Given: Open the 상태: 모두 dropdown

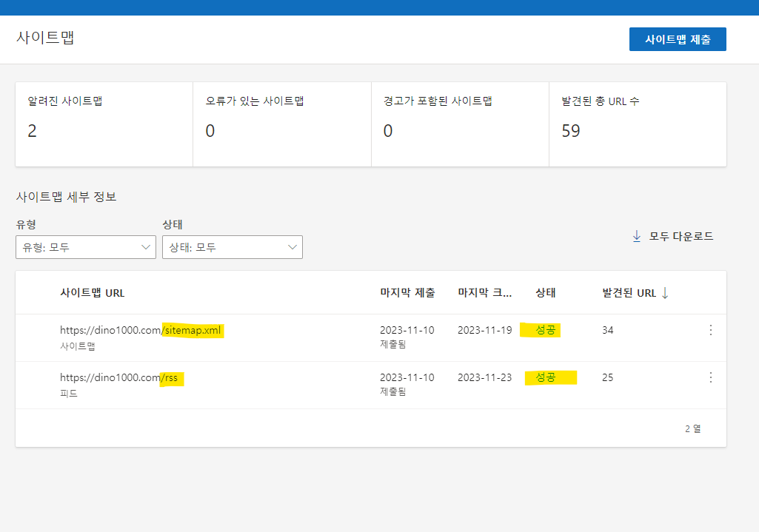Looking at the screenshot, I should click(x=232, y=247).
